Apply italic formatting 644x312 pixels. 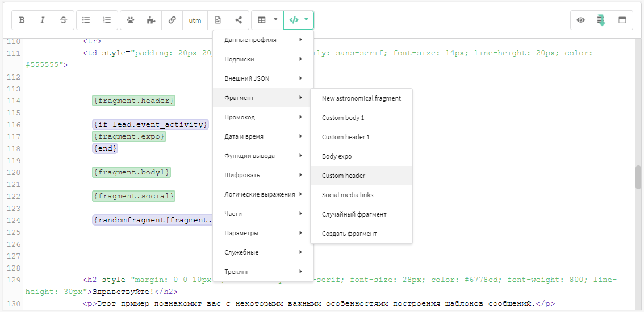click(x=43, y=20)
